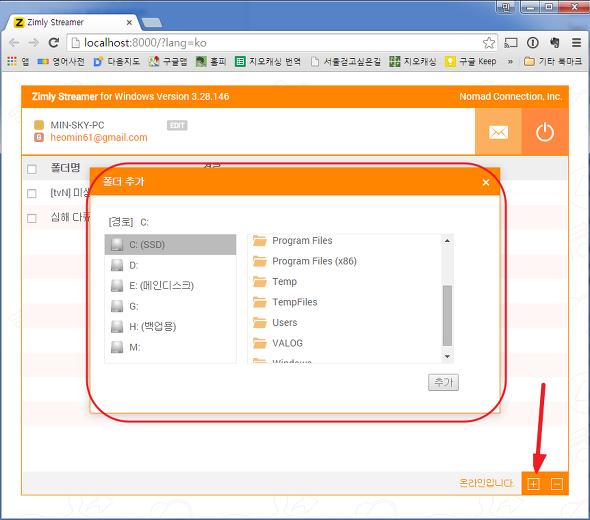This screenshot has width=590, height=520.
Task: Check the 심해 folder row checkbox
Action: [32, 219]
